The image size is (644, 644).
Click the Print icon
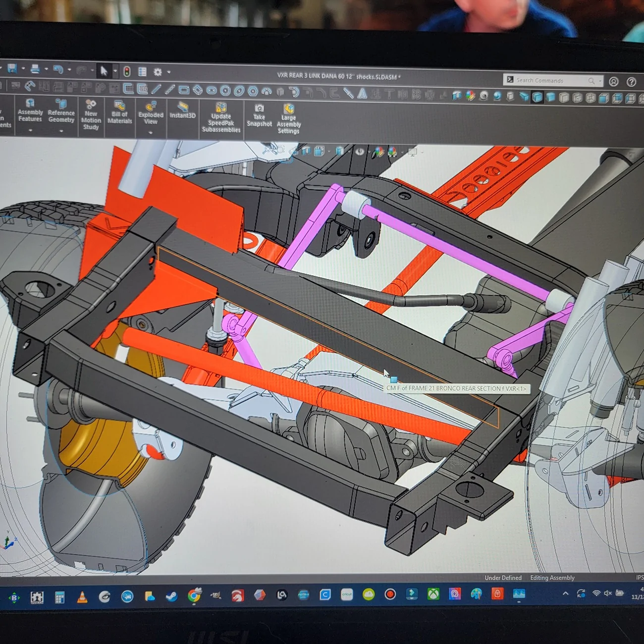point(35,69)
